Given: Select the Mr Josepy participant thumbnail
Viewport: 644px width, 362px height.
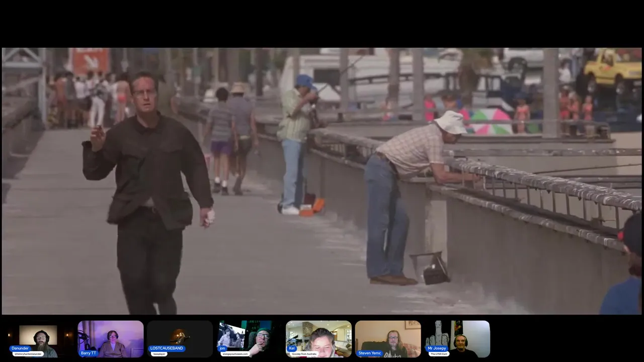Looking at the screenshot, I should [x=457, y=339].
